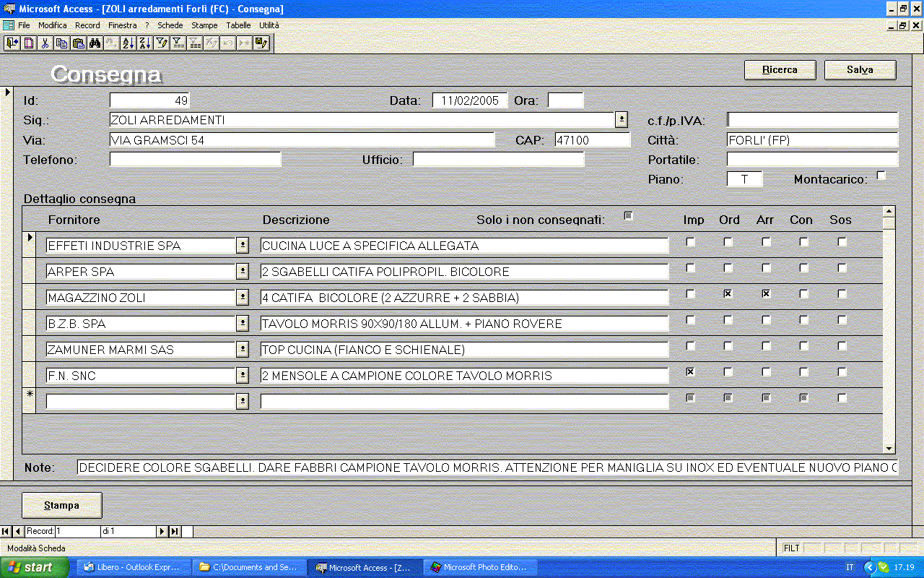Image resolution: width=924 pixels, height=578 pixels.
Task: Click into the Telefono input field
Action: tap(195, 159)
